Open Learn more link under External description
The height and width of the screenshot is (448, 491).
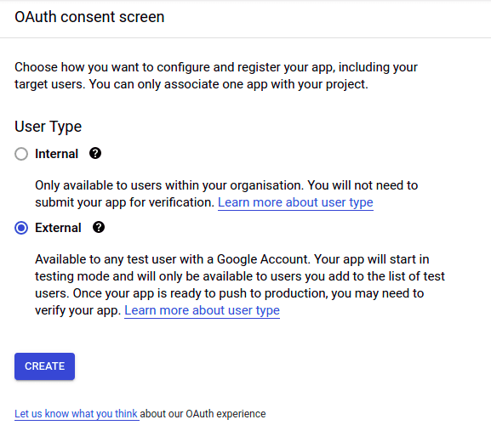coord(202,310)
